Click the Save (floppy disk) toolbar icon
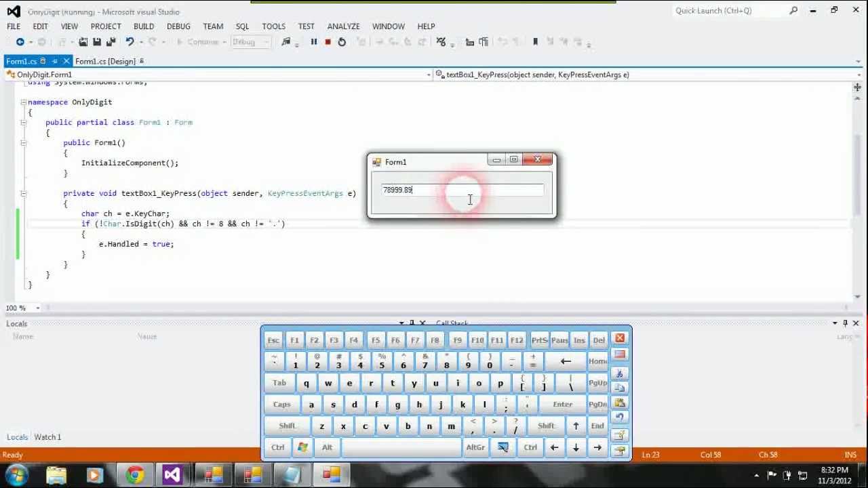This screenshot has width=868, height=488. pos(97,42)
